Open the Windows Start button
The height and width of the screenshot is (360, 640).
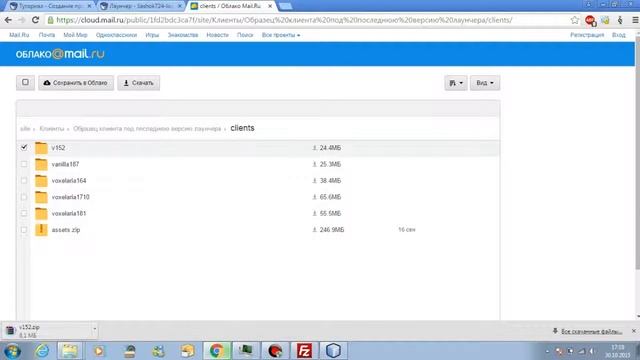12,351
